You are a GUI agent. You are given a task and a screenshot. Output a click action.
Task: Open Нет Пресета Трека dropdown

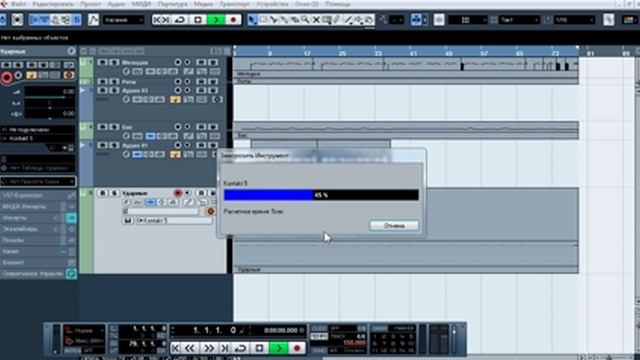[x=38, y=182]
